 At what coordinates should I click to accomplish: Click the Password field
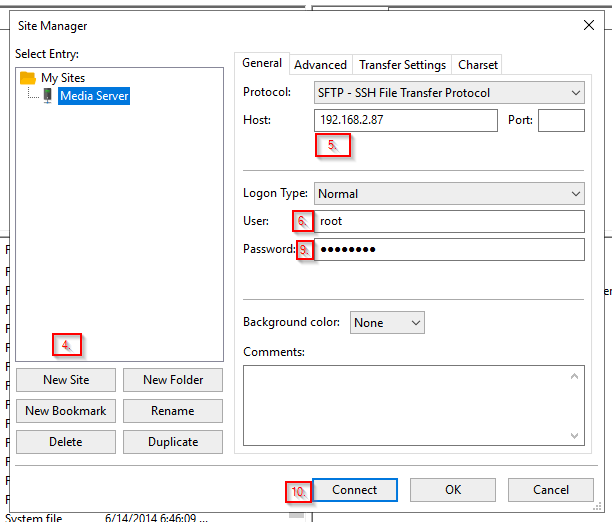click(449, 249)
